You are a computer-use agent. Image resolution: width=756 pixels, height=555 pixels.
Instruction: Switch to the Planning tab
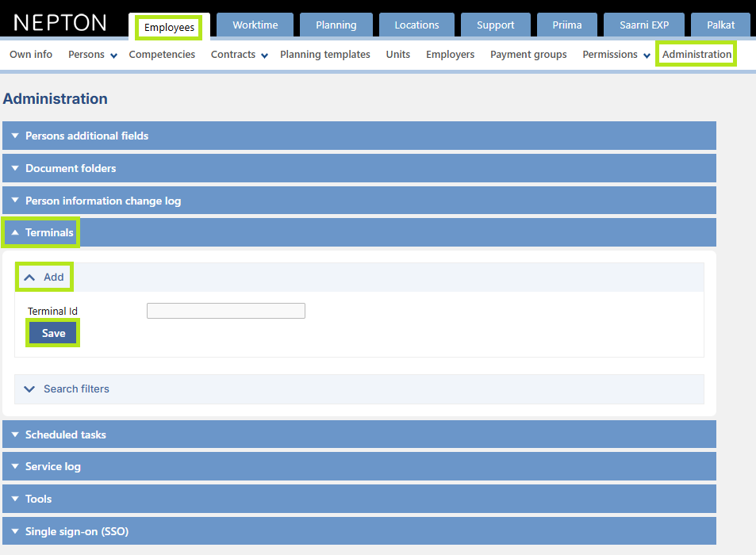336,25
